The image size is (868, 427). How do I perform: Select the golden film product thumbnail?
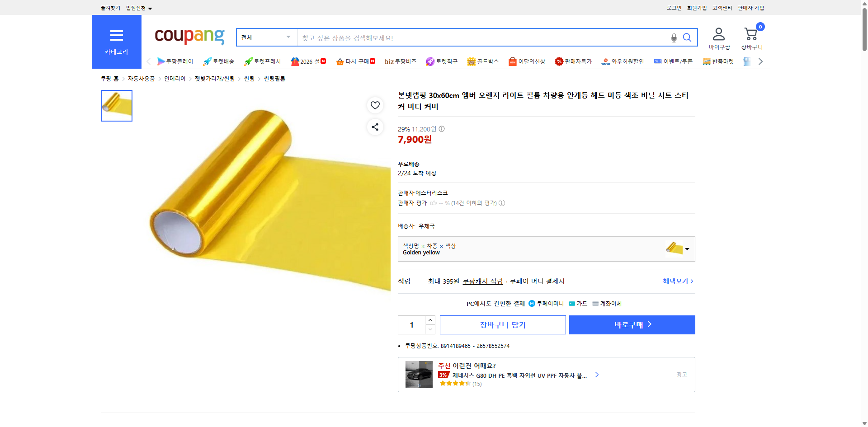coord(116,105)
